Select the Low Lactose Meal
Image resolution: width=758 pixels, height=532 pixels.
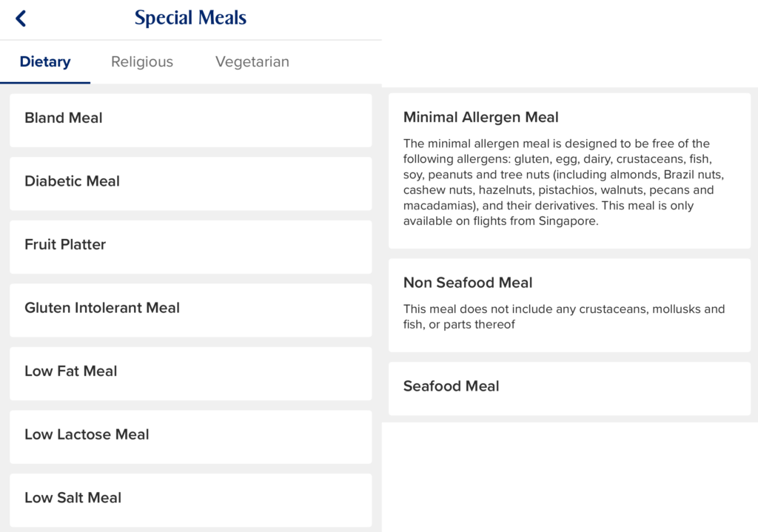tap(190, 435)
